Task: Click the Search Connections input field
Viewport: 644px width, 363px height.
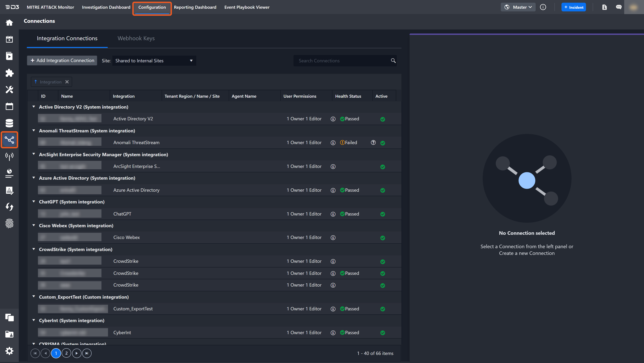Action: pos(341,61)
